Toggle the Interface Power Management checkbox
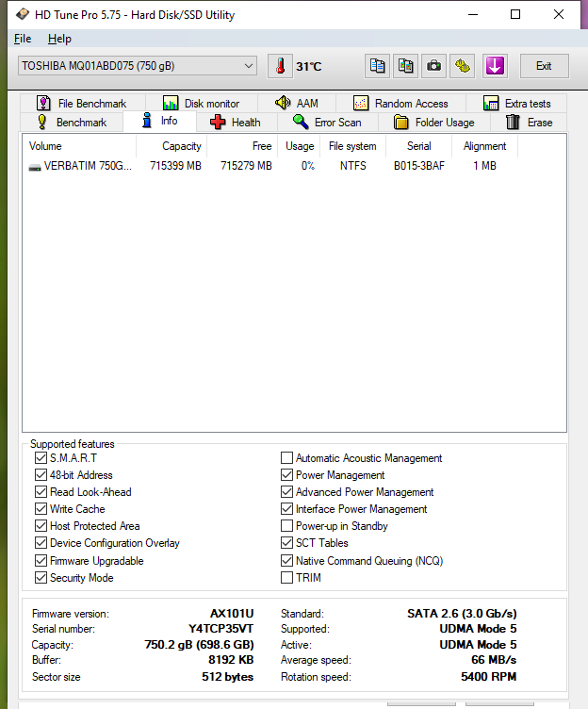The width and height of the screenshot is (588, 709). (286, 509)
